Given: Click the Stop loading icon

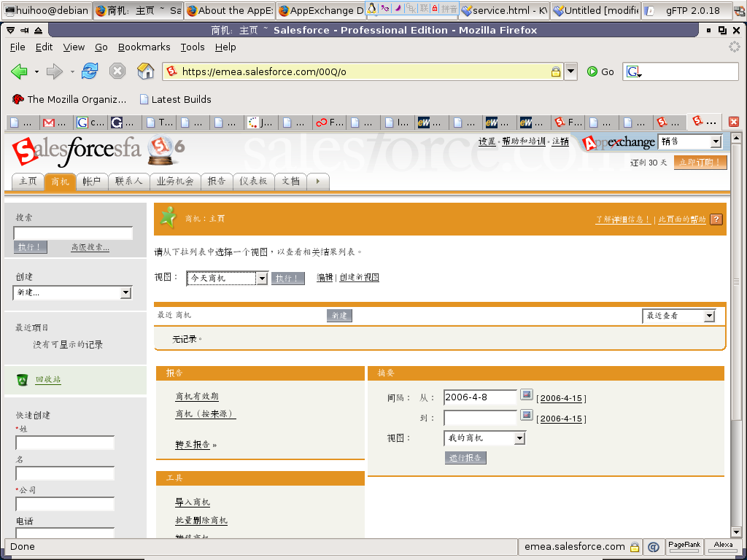Looking at the screenshot, I should pos(117,71).
